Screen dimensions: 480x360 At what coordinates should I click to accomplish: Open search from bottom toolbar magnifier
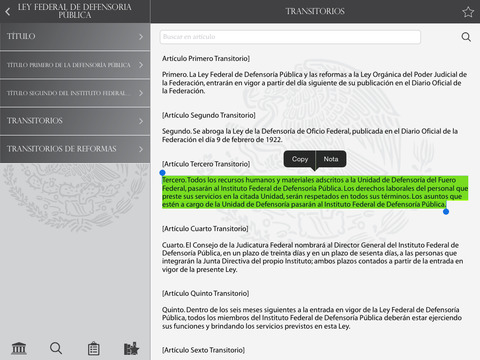56,348
